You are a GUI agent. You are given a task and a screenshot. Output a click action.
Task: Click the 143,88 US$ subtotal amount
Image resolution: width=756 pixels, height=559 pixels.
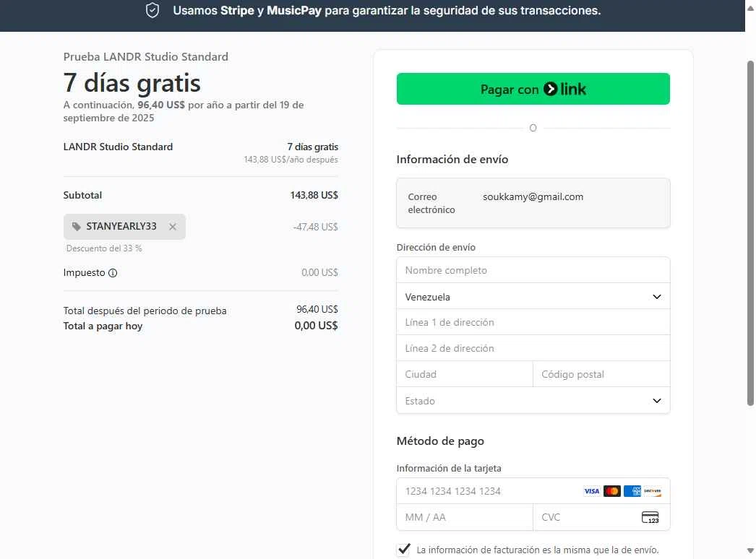click(x=314, y=195)
